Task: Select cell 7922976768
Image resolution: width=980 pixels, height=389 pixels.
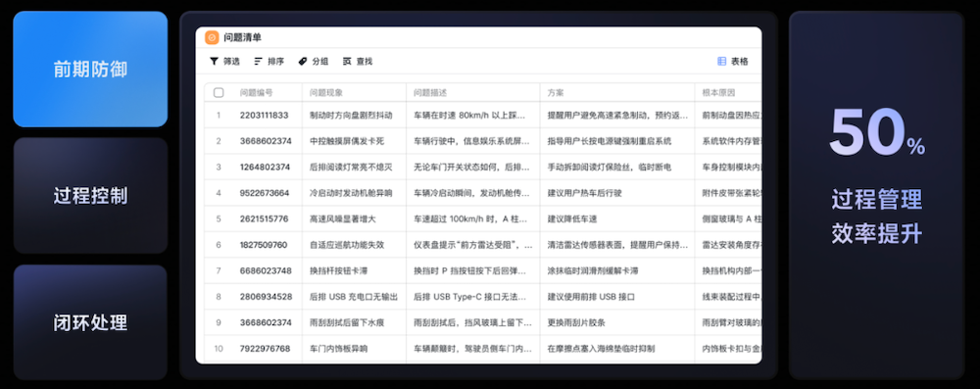Action: point(265,349)
